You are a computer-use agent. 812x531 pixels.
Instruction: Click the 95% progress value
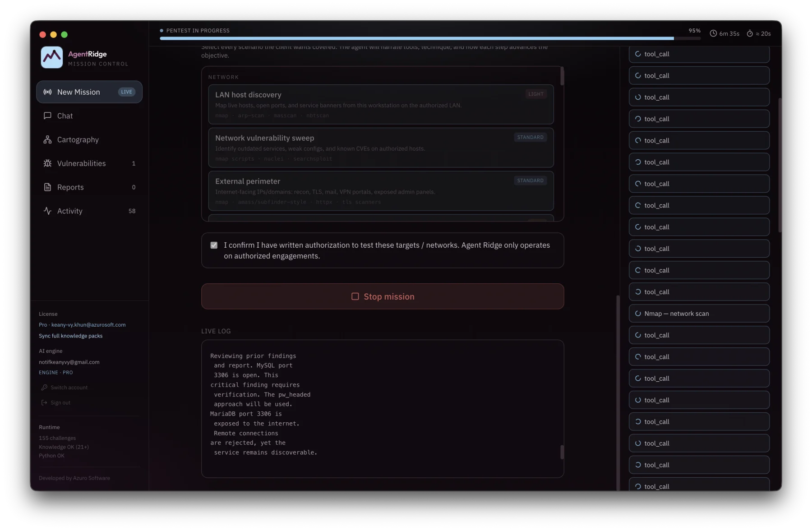[x=695, y=31]
